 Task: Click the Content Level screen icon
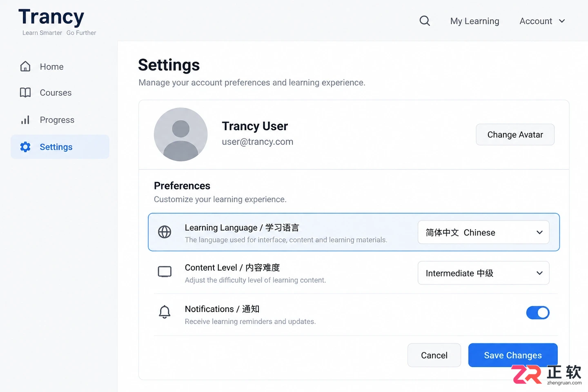click(x=165, y=272)
